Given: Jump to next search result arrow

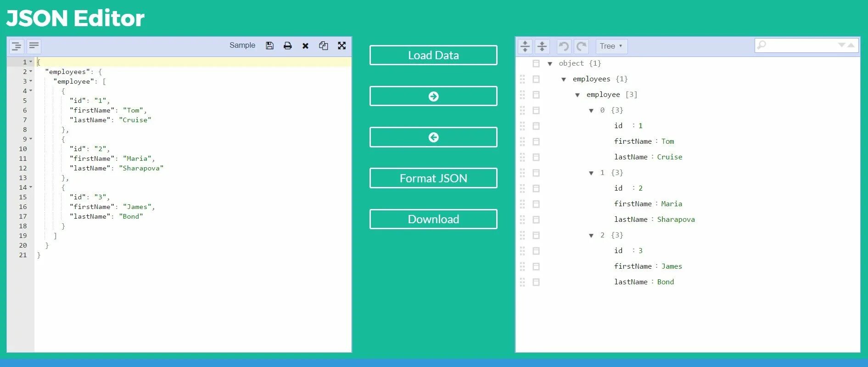Looking at the screenshot, I should point(841,45).
